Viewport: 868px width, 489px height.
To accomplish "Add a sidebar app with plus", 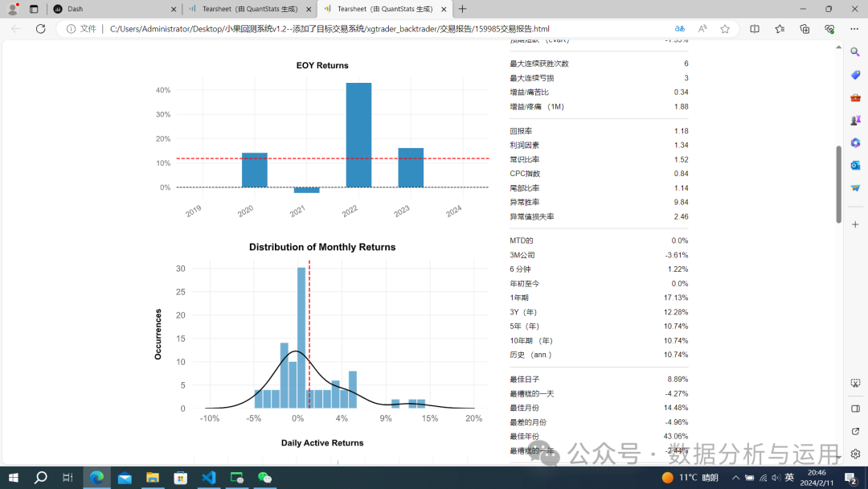I will pyautogui.click(x=855, y=224).
